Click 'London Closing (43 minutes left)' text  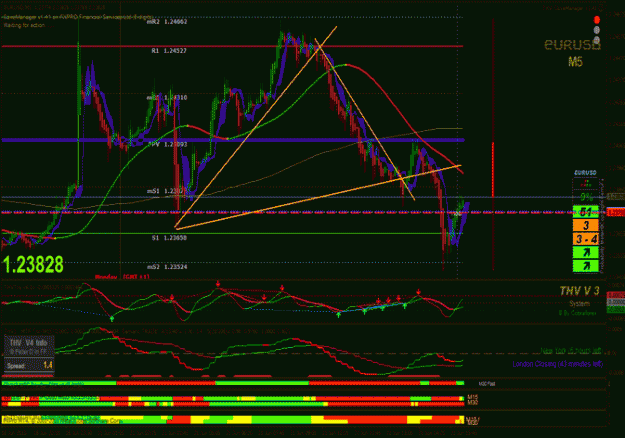[557, 364]
